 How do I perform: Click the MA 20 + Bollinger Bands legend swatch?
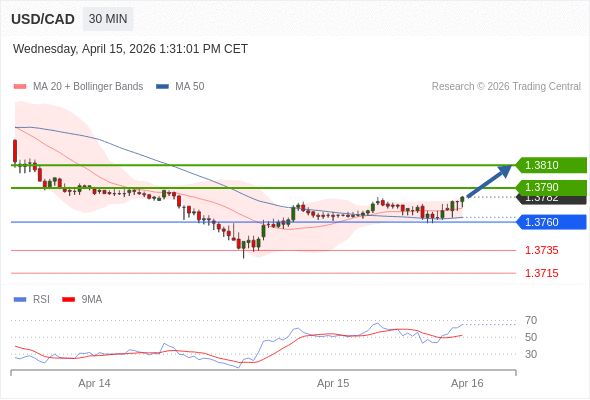coord(20,87)
